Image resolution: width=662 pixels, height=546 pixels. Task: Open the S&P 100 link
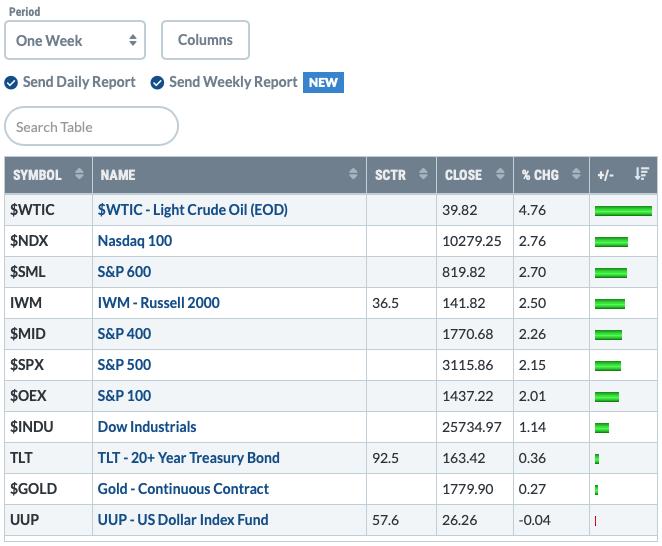pyautogui.click(x=124, y=396)
